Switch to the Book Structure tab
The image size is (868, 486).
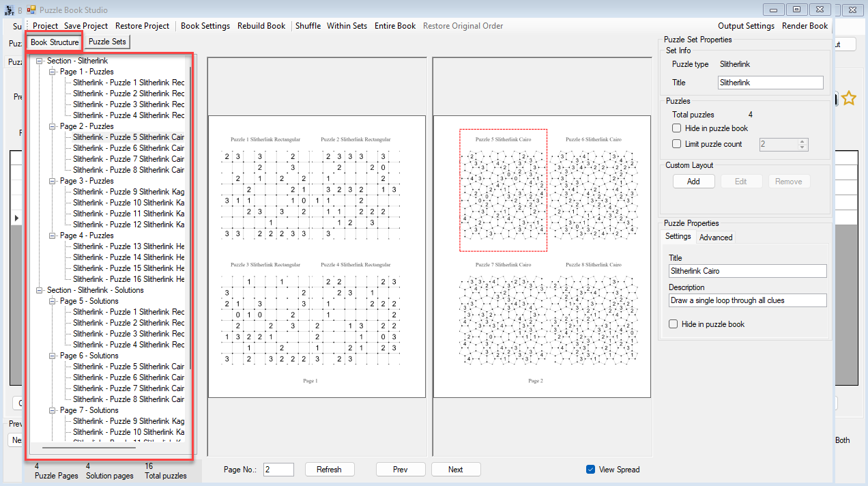click(55, 42)
